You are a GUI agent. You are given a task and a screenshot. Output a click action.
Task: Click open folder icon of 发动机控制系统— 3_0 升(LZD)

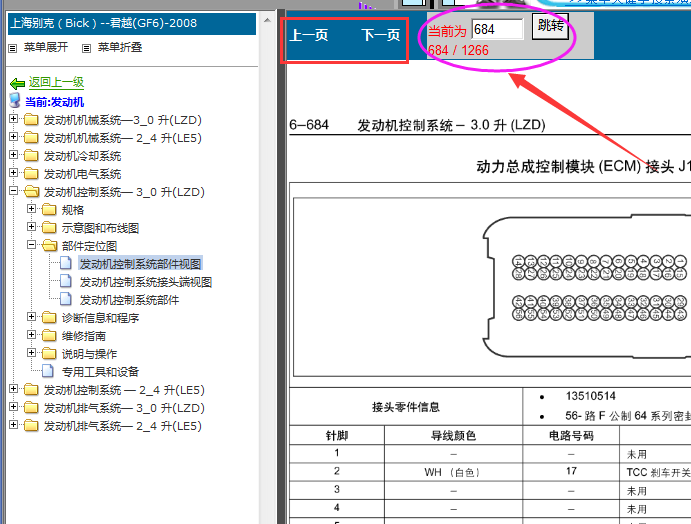[x=31, y=192]
